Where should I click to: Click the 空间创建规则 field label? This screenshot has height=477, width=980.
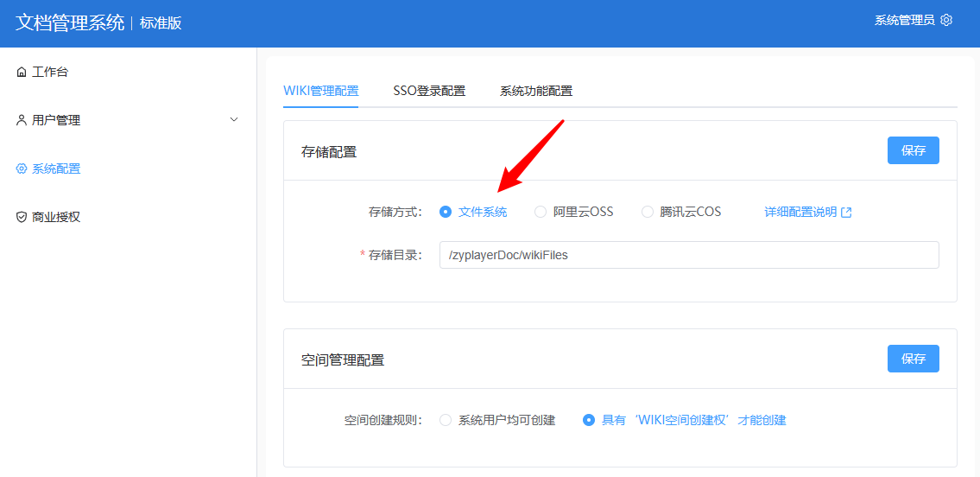click(x=383, y=420)
